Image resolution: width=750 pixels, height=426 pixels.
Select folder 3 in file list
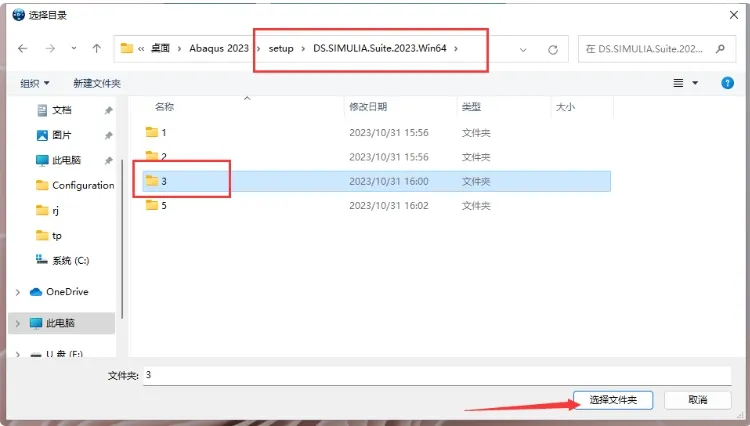coord(376,181)
